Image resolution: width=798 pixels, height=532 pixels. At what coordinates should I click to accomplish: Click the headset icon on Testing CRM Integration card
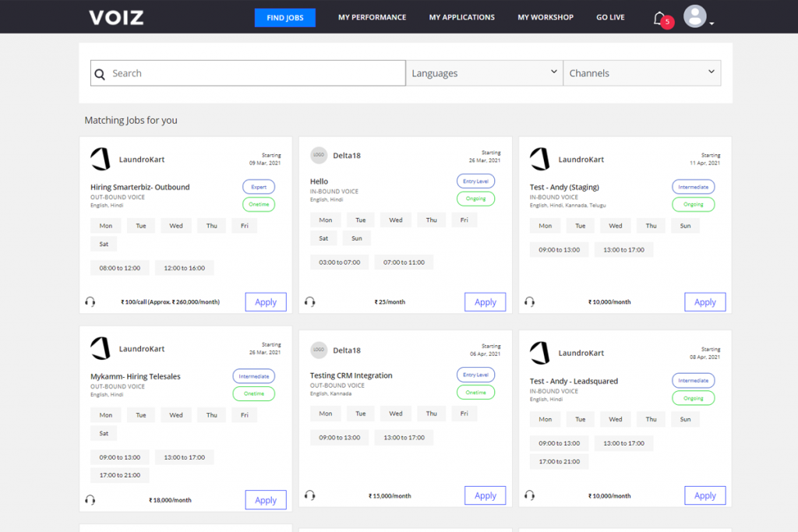click(x=310, y=495)
